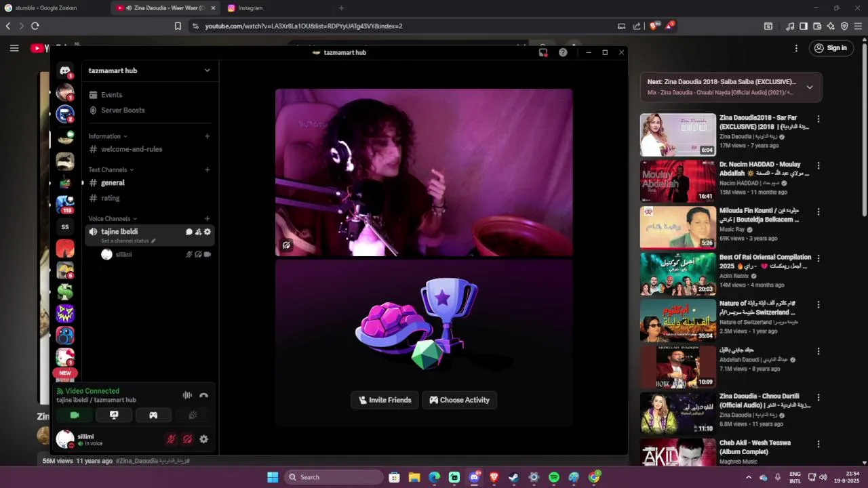Reload the YouTube page

pos(35,26)
